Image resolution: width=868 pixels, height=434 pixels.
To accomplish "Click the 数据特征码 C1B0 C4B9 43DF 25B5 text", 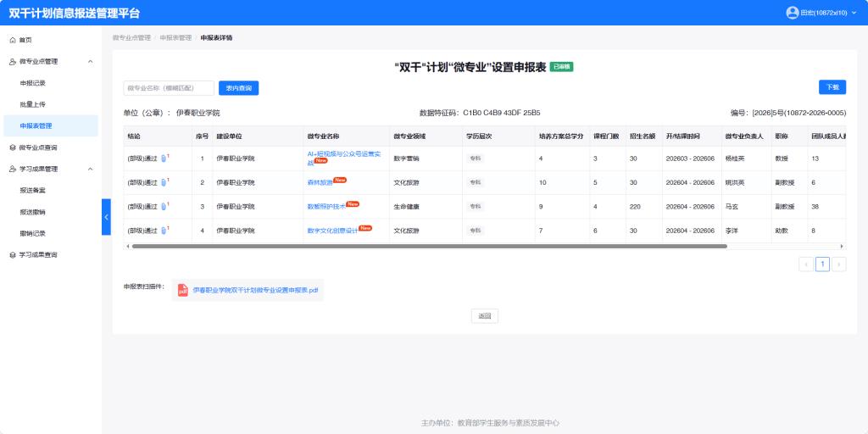I will coord(480,113).
